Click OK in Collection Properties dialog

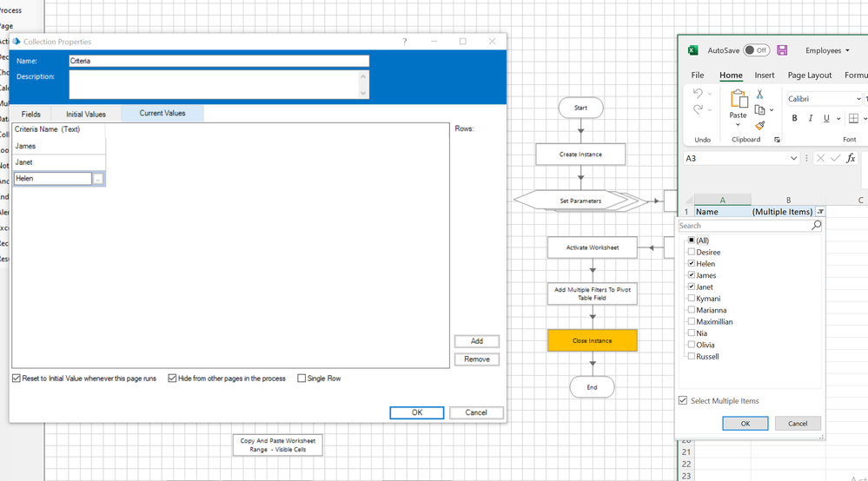(x=416, y=412)
